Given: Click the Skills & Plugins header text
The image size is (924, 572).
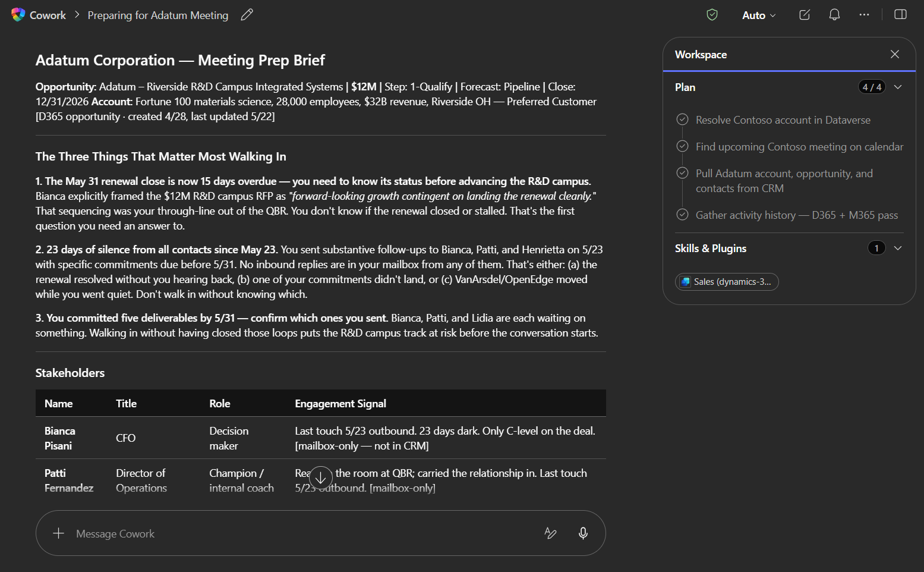Looking at the screenshot, I should tap(711, 248).
